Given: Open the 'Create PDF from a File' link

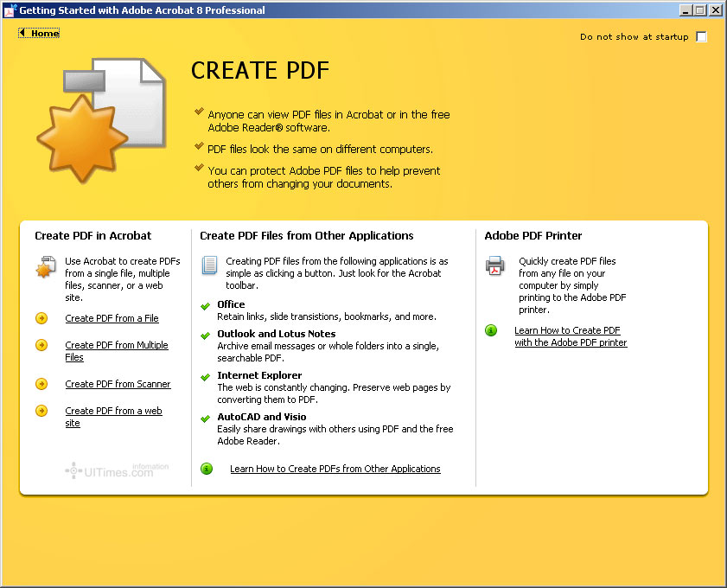Looking at the screenshot, I should click(112, 318).
